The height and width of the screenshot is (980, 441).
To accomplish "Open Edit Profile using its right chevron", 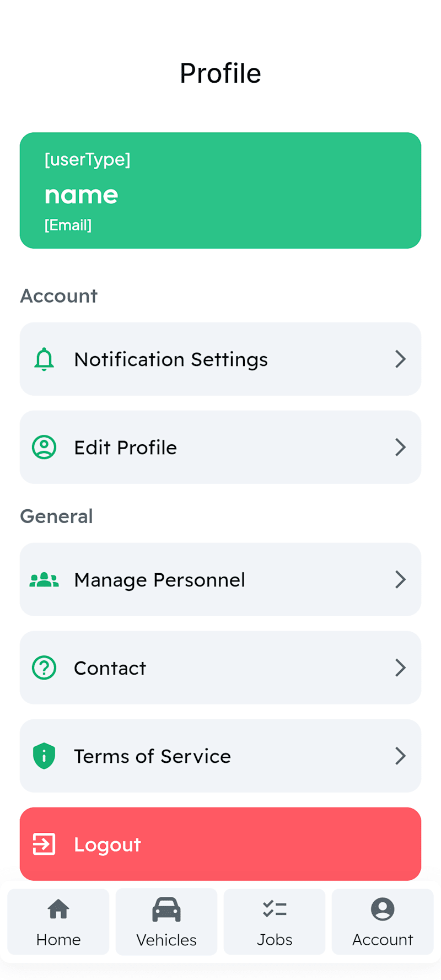I will pyautogui.click(x=401, y=447).
